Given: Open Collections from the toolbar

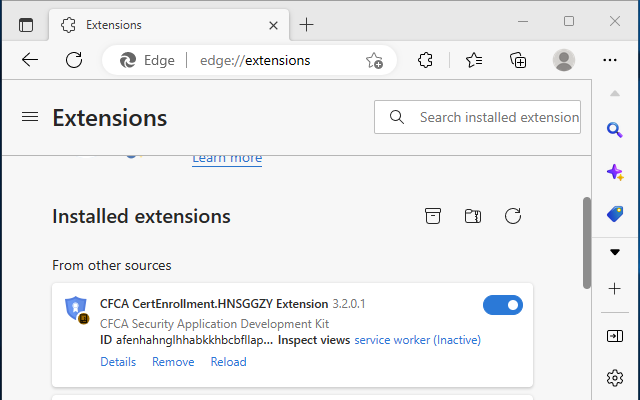Looking at the screenshot, I should pos(518,60).
